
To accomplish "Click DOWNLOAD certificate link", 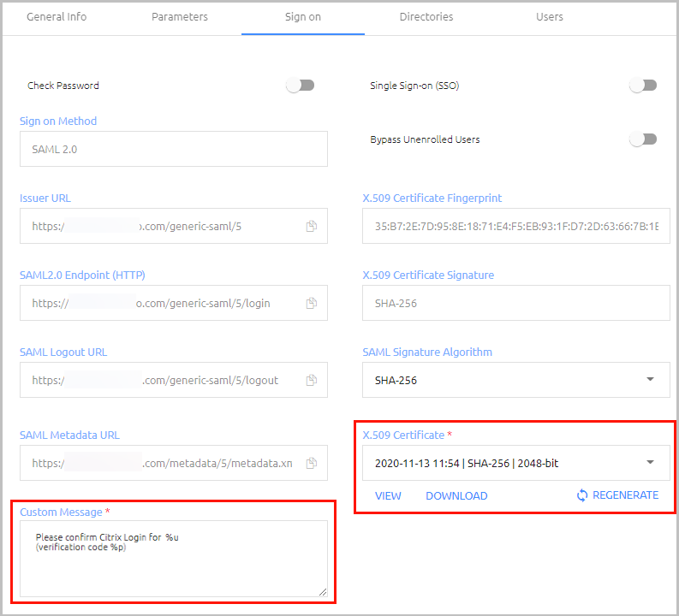I will coord(456,495).
